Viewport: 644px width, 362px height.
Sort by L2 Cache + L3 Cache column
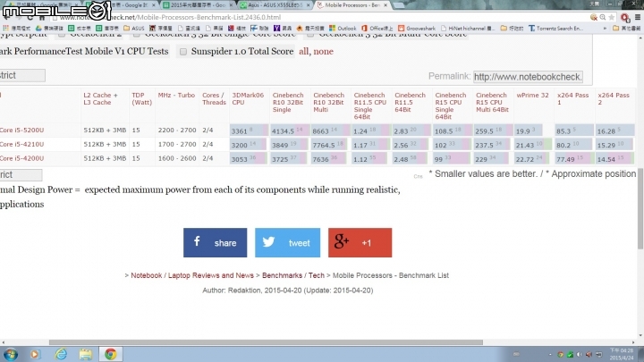(x=100, y=98)
